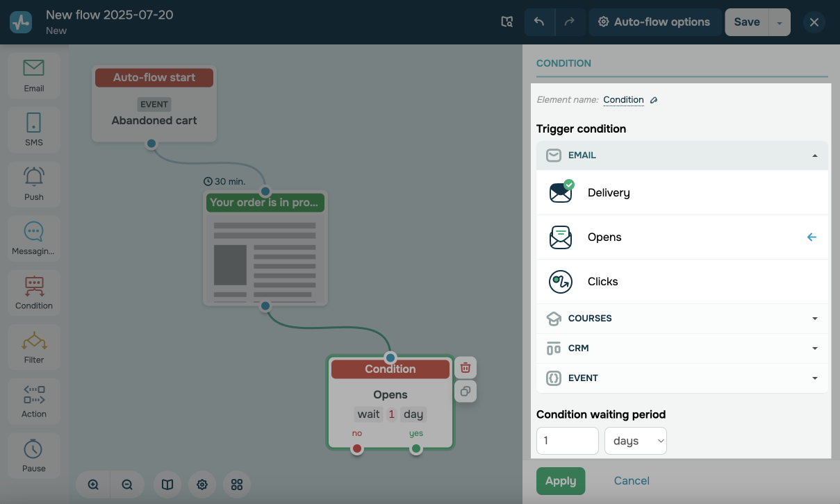Choose the Delivery trigger condition
This screenshot has width=840, height=504.
click(x=609, y=193)
